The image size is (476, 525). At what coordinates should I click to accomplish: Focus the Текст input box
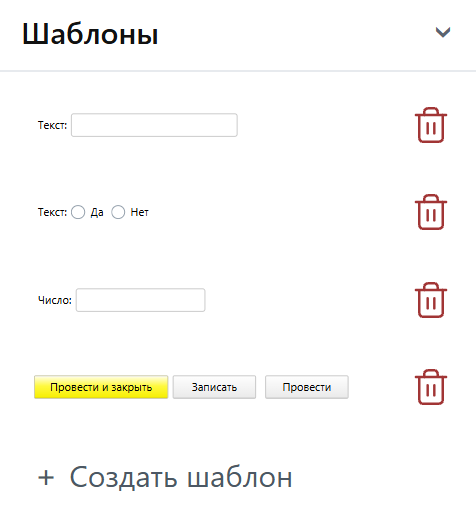pos(154,125)
